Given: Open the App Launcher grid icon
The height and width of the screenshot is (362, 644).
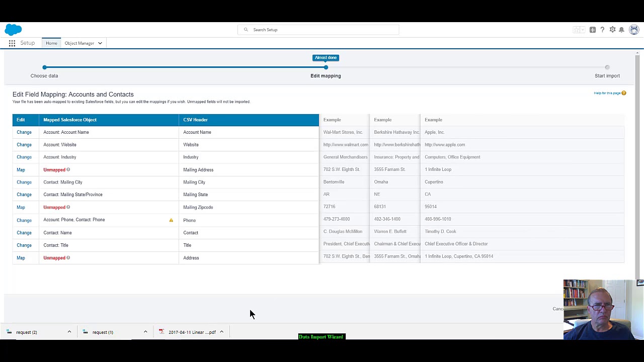Looking at the screenshot, I should pyautogui.click(x=12, y=43).
